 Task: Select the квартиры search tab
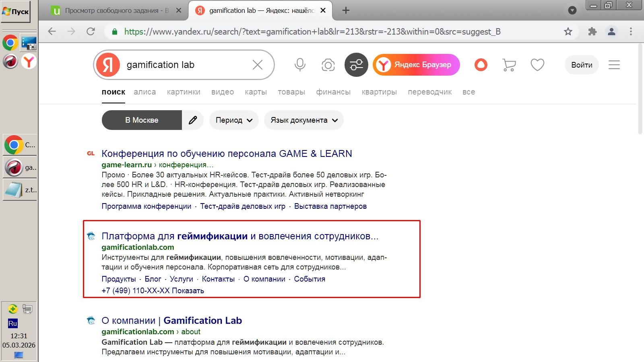tap(379, 92)
